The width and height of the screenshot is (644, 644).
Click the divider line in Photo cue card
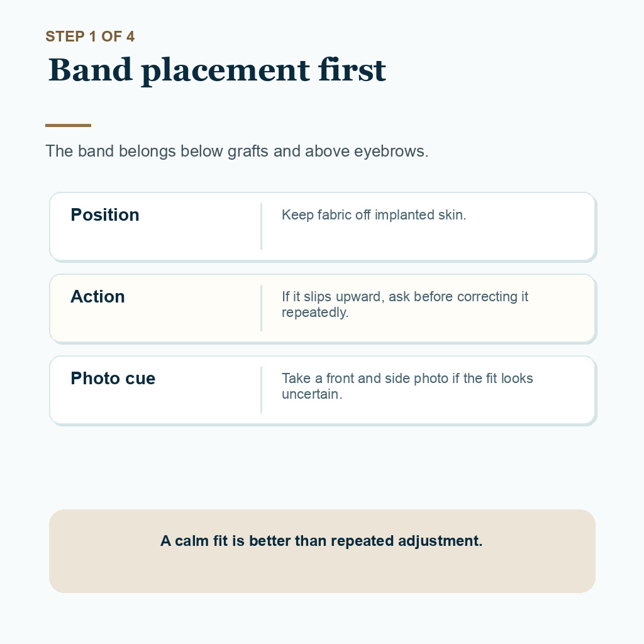pyautogui.click(x=261, y=390)
